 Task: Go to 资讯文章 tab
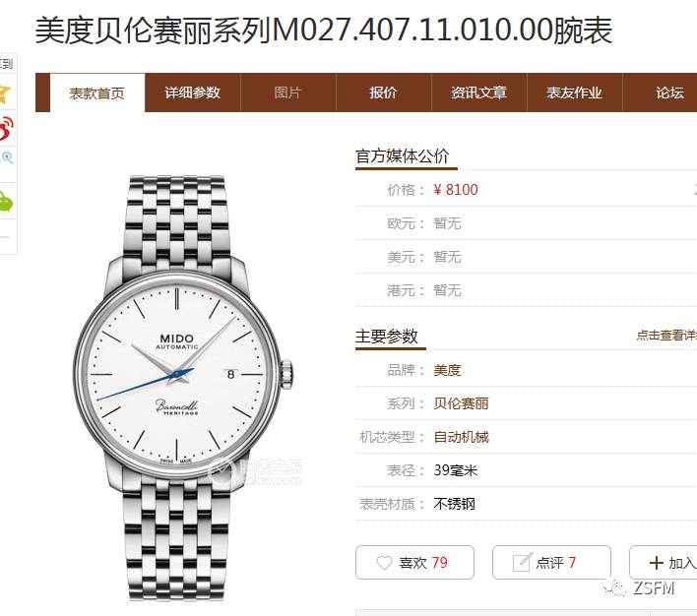click(479, 92)
